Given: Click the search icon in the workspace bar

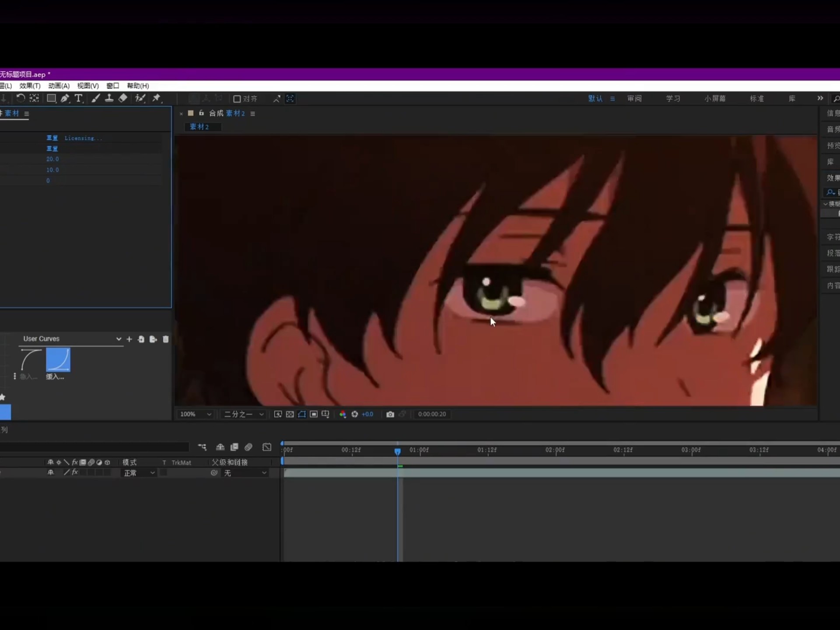Looking at the screenshot, I should click(x=836, y=99).
